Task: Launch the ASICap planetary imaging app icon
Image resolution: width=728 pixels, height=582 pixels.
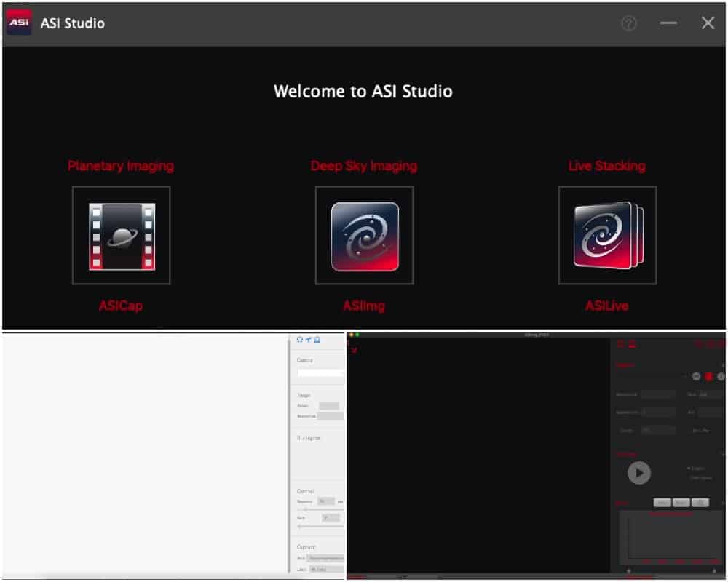Action: [121, 236]
